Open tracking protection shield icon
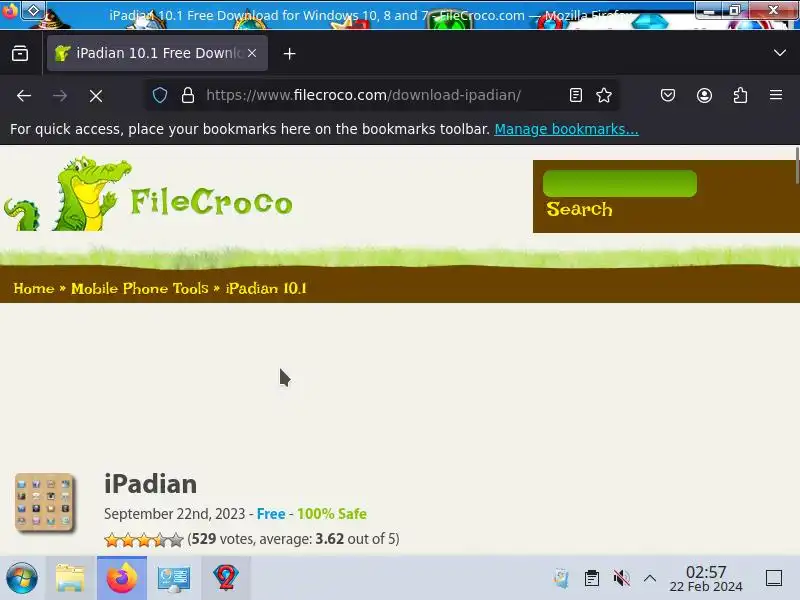This screenshot has height=600, width=800. 160,95
